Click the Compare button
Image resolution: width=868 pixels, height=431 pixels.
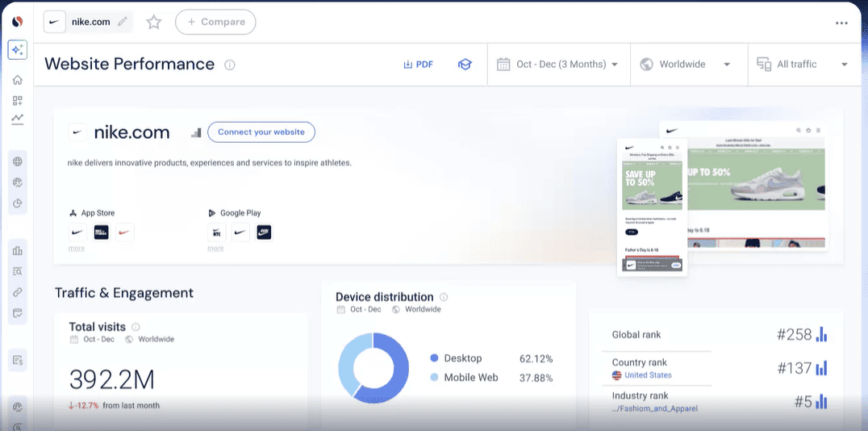215,22
